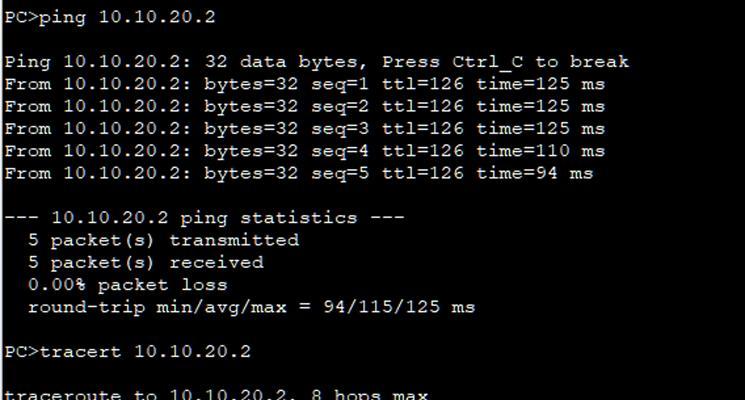Click the seq=1 ping reply line
Image resolution: width=745 pixels, height=400 pixels.
[x=305, y=85]
